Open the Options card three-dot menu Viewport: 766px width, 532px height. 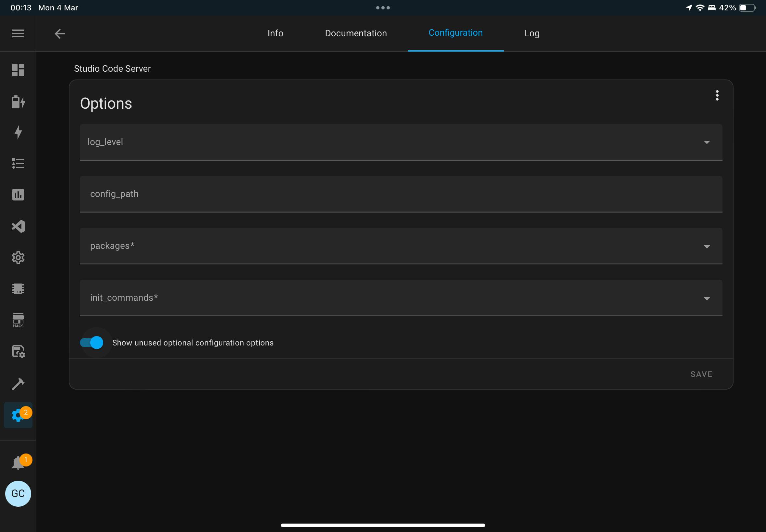point(717,95)
